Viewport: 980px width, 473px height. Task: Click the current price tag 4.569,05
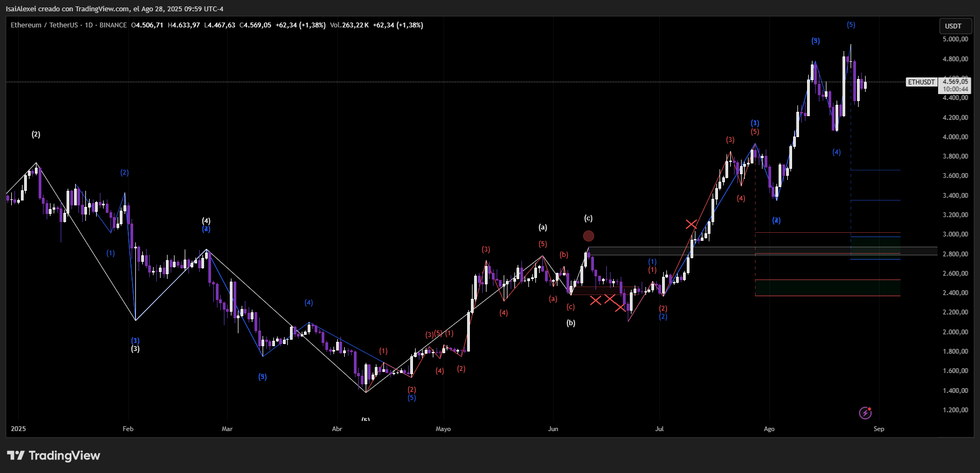[x=955, y=82]
